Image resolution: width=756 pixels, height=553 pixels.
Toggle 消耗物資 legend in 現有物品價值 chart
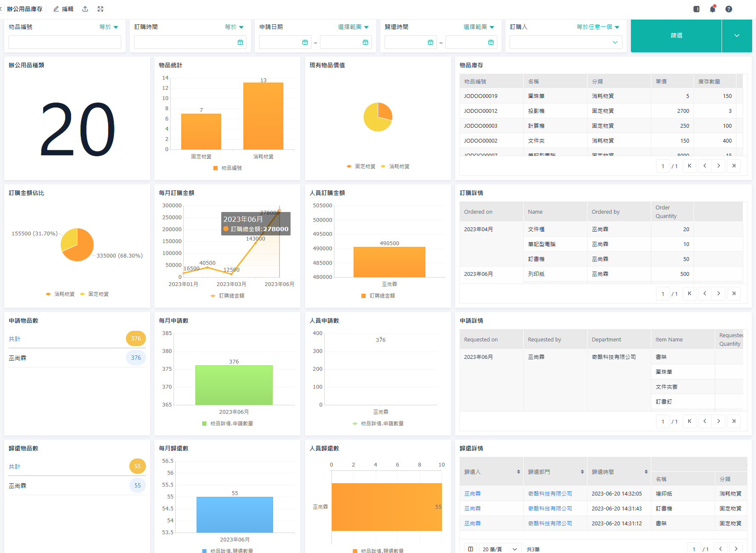click(395, 166)
